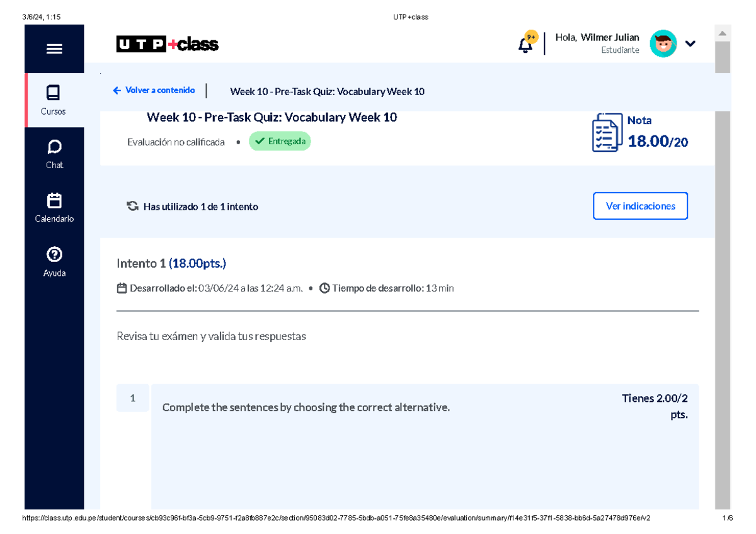Image resolution: width=756 pixels, height=534 pixels.
Task: Click the calendar icon beside Desarrollado el
Action: pyautogui.click(x=120, y=288)
